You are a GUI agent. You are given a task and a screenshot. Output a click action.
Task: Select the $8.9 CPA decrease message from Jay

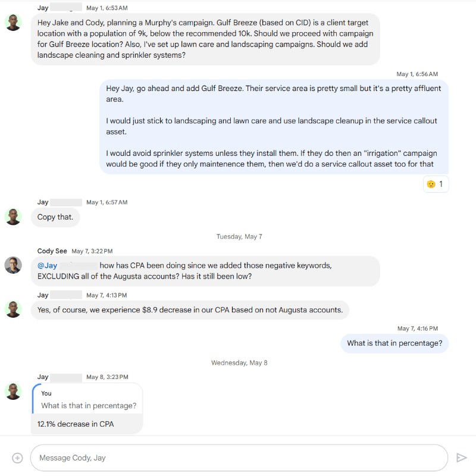pos(190,310)
